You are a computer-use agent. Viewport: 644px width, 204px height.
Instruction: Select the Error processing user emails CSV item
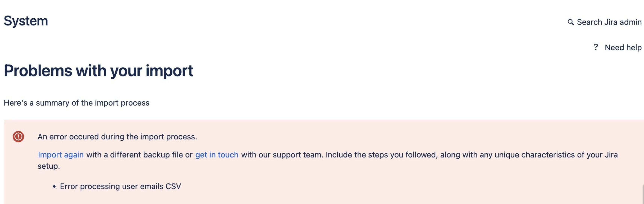click(x=120, y=186)
